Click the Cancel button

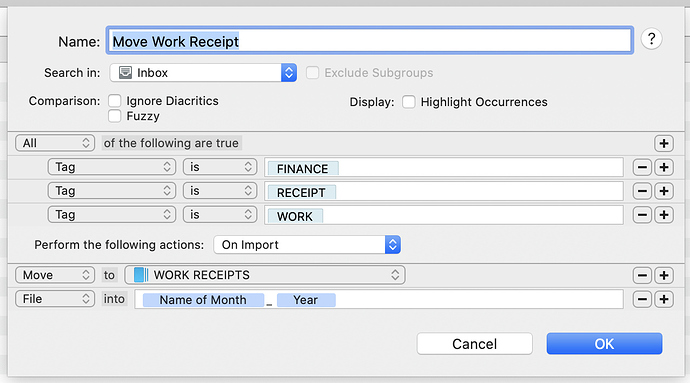click(x=474, y=344)
